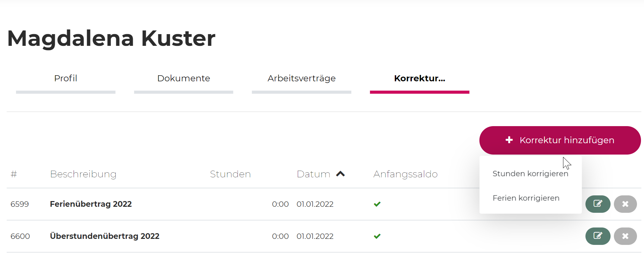
Task: Choose Stunden korrigieren from the dropdown
Action: 530,174
